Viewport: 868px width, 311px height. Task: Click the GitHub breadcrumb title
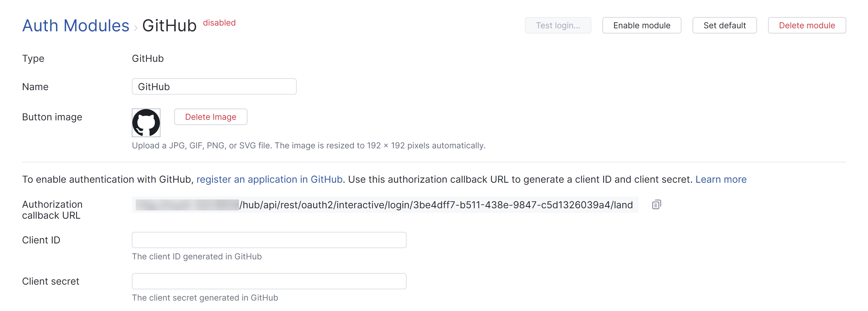point(169,25)
